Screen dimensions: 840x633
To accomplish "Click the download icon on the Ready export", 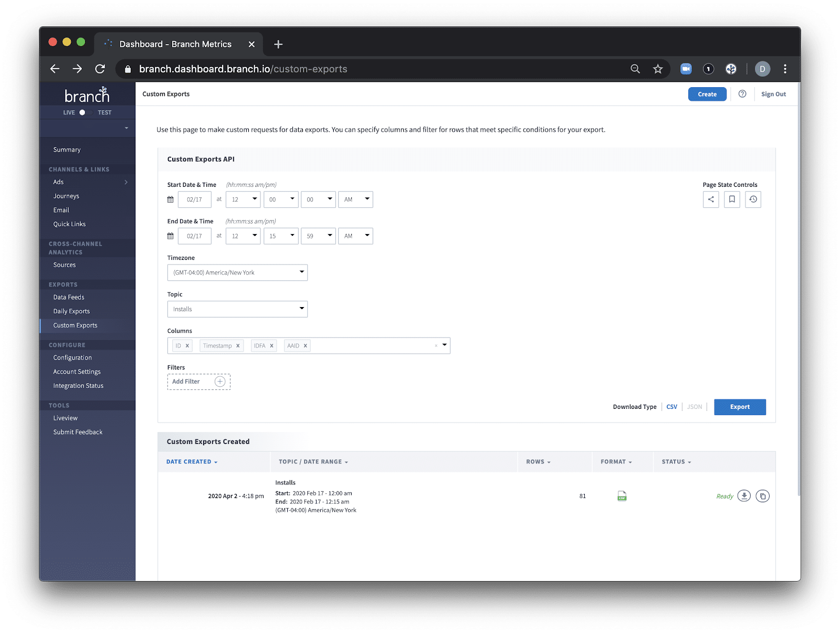I will [x=743, y=495].
